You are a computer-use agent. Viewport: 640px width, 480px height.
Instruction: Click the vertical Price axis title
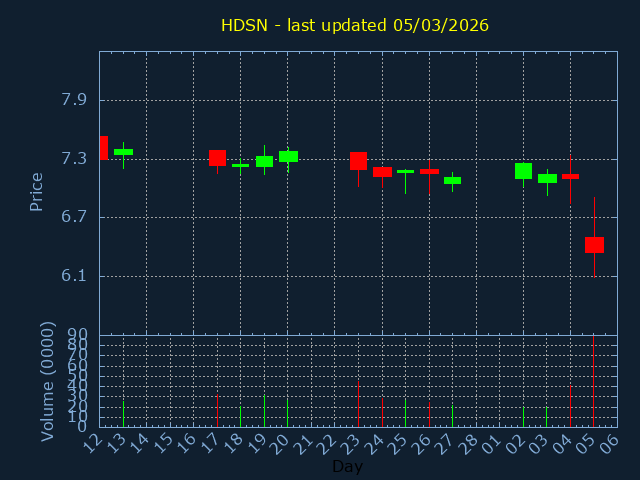36,192
